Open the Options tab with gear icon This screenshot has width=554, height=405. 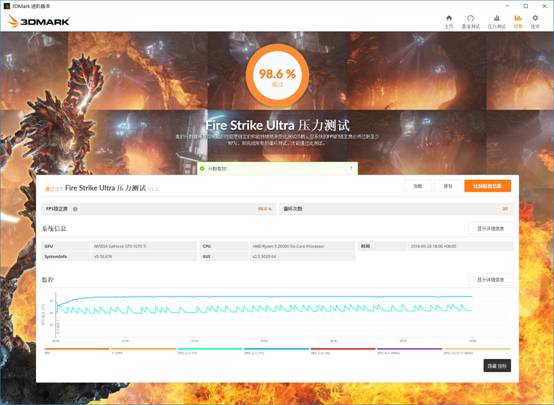coord(535,22)
